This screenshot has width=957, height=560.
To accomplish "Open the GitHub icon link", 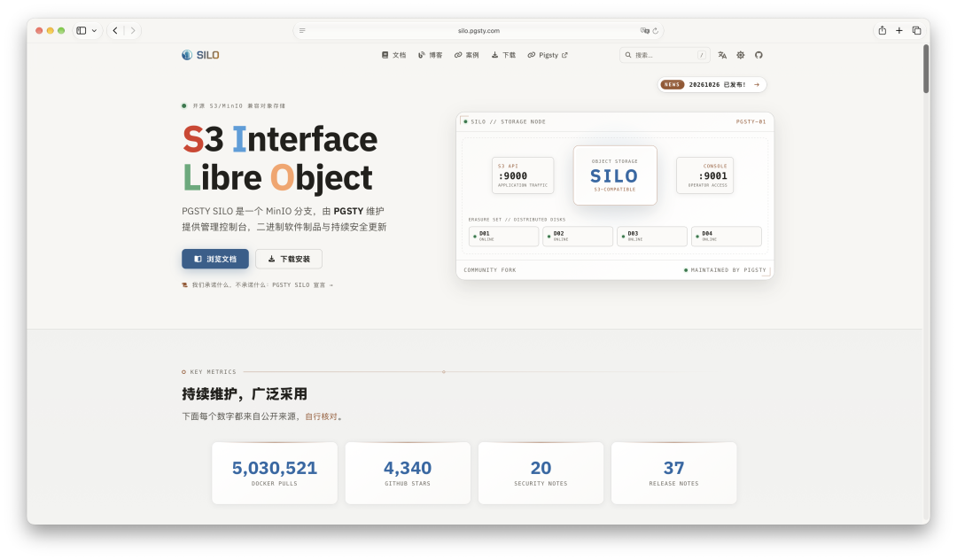I will coord(759,55).
